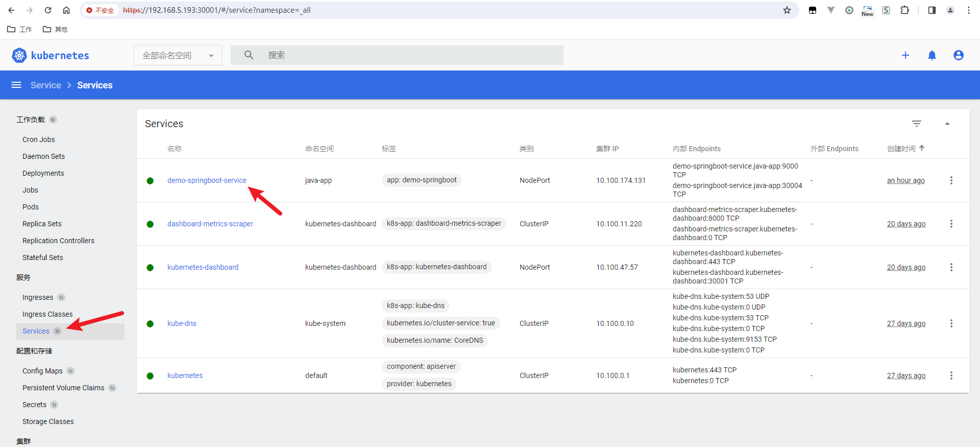
Task: Bookmark this page with the star icon
Action: pyautogui.click(x=787, y=10)
